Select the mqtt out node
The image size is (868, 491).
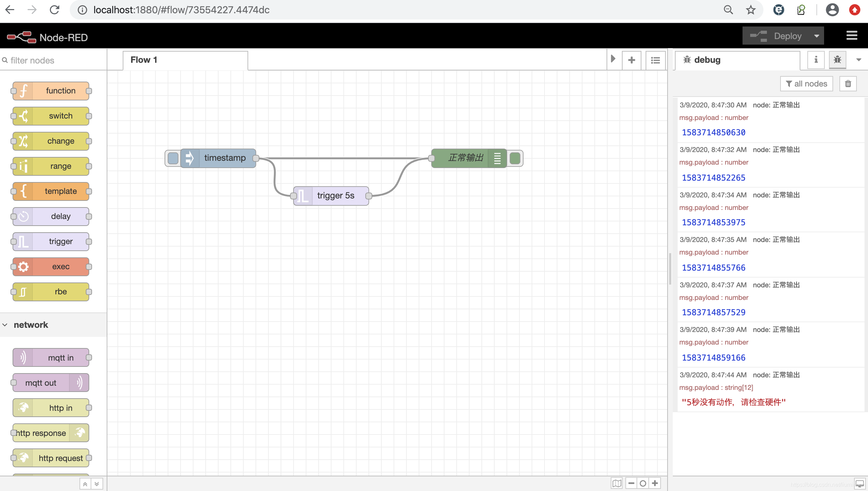(x=51, y=383)
